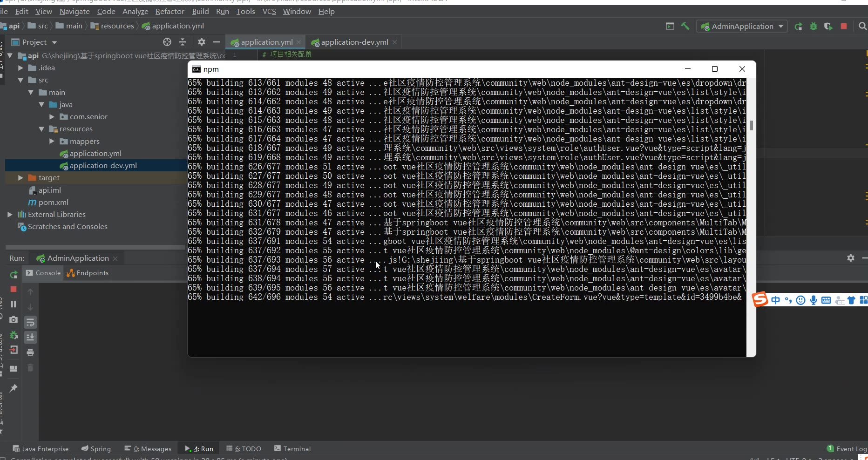This screenshot has height=460, width=868.
Task: Expand the com.senior package
Action: 52,116
